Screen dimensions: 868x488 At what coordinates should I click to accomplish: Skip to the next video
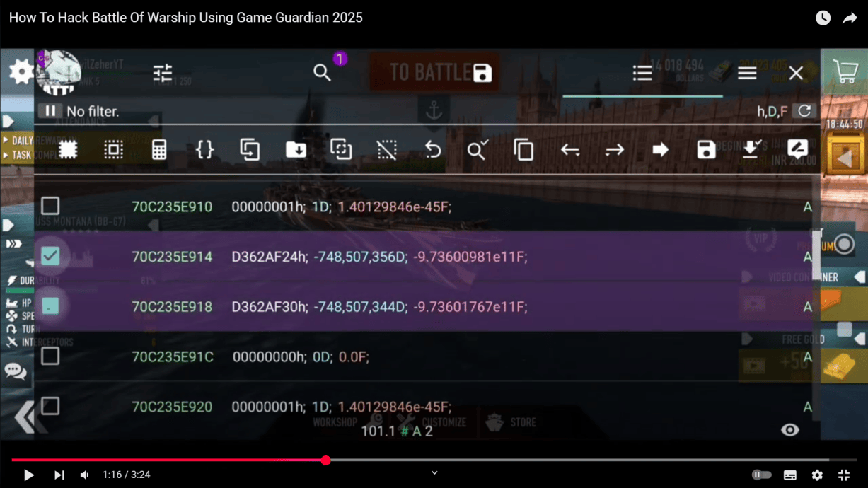click(59, 475)
